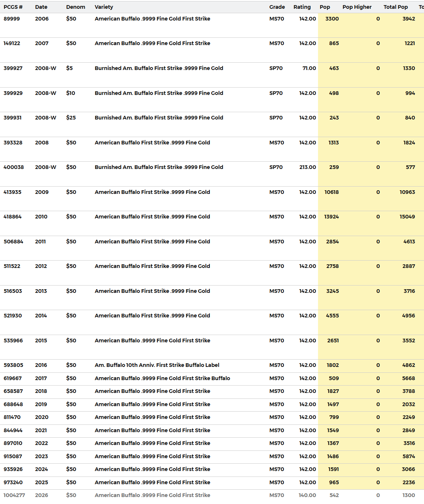424x504 pixels.
Task: Click total pop 10963 for 2009
Action: click(x=407, y=192)
